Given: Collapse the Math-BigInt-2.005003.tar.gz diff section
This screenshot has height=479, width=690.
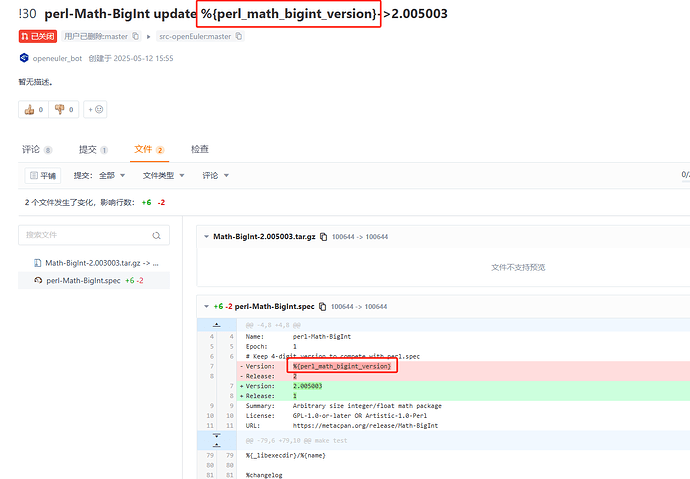Looking at the screenshot, I should point(206,236).
